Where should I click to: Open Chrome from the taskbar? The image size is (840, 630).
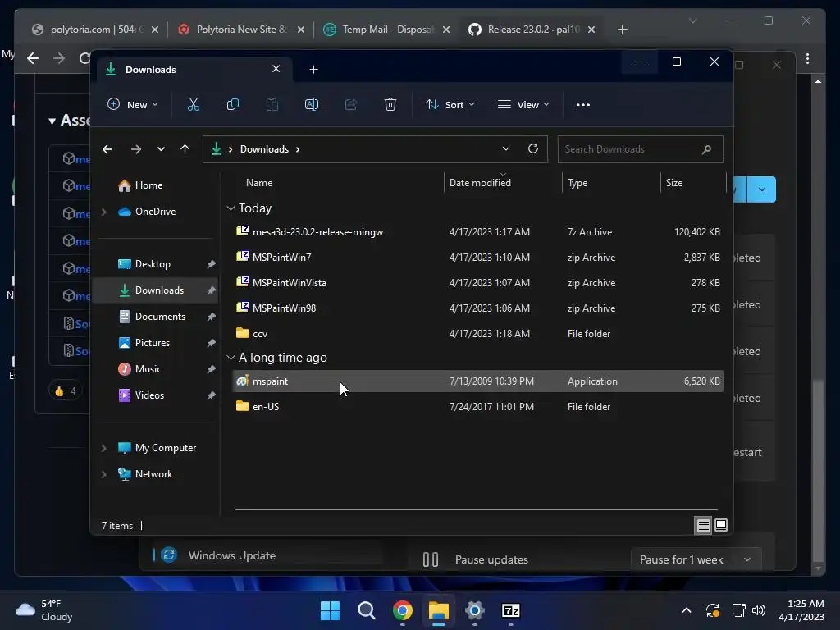[402, 610]
